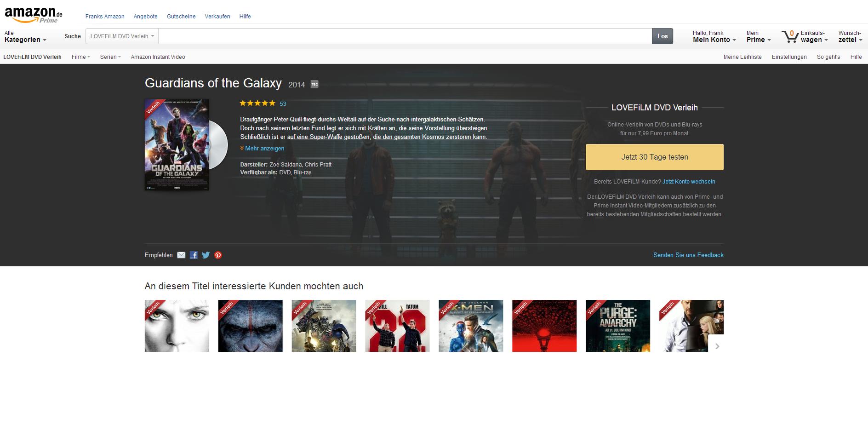Open Hilfe in the LOVEFiLM sub navigation
The image size is (868, 425).
coord(856,57)
